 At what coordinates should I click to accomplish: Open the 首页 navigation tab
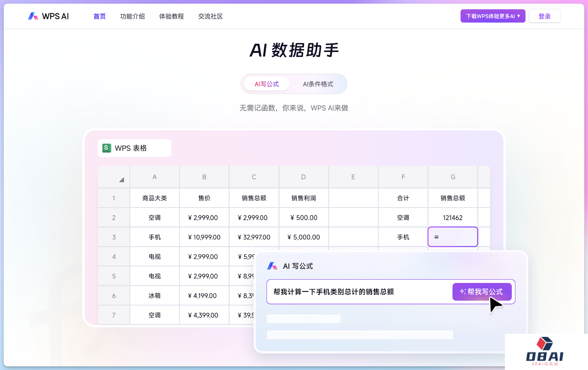[100, 17]
